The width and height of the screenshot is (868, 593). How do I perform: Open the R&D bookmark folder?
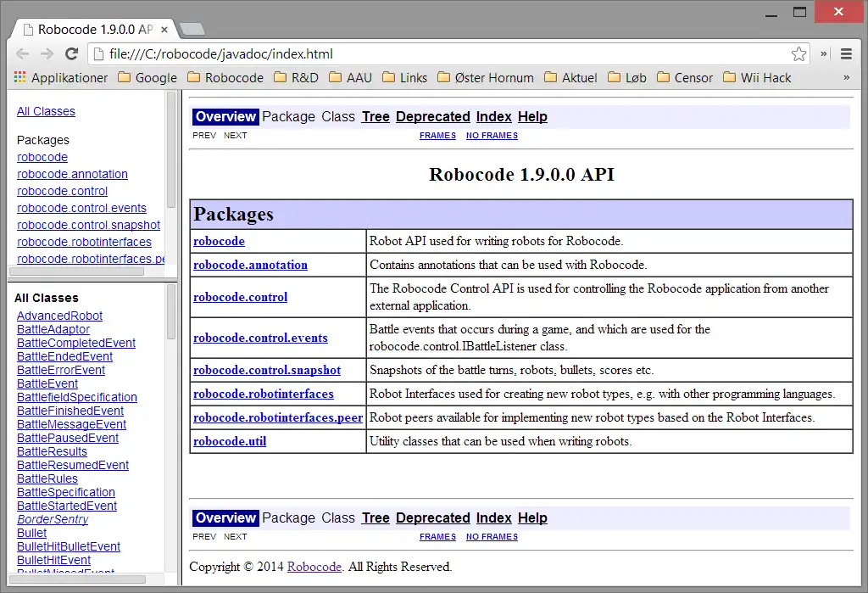point(297,77)
